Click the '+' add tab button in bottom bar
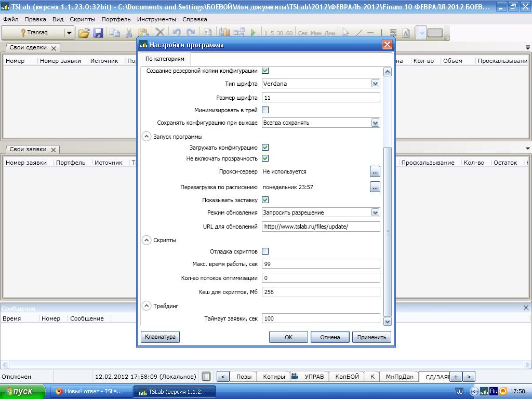Image resolution: width=532 pixels, height=399 pixels. click(456, 377)
